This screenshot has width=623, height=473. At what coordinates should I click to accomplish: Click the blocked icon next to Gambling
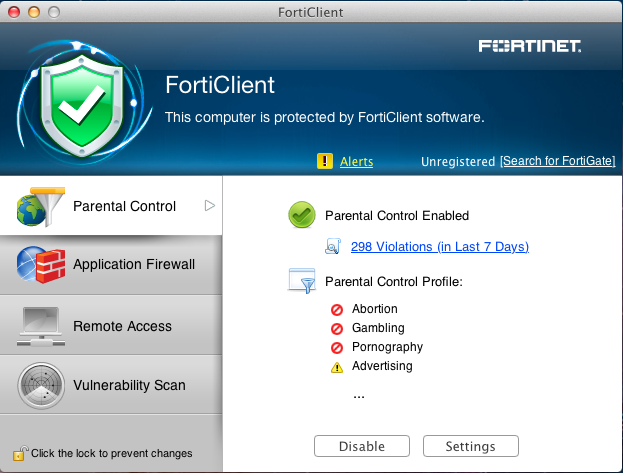click(337, 329)
